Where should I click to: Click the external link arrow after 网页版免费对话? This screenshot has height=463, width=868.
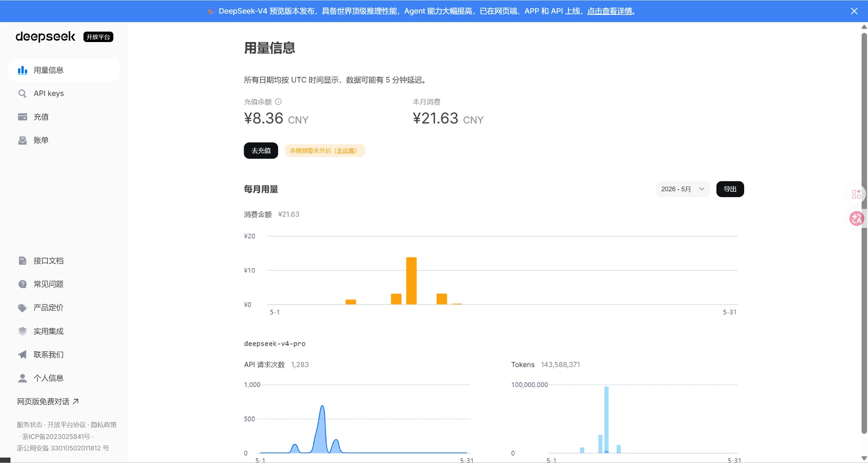pos(75,402)
